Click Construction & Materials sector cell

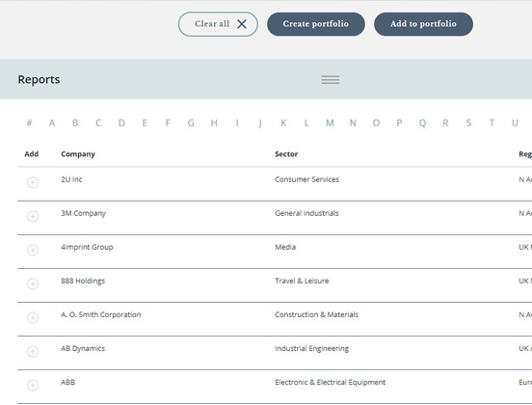point(316,314)
